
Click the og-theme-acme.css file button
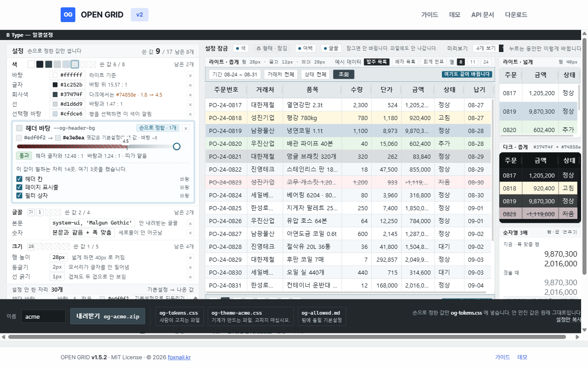(x=251, y=316)
